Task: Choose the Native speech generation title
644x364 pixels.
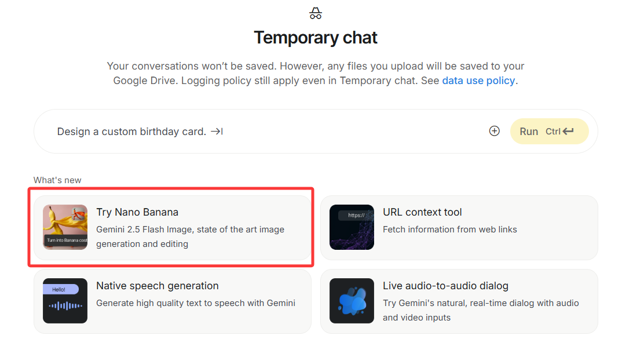Action: pos(158,286)
